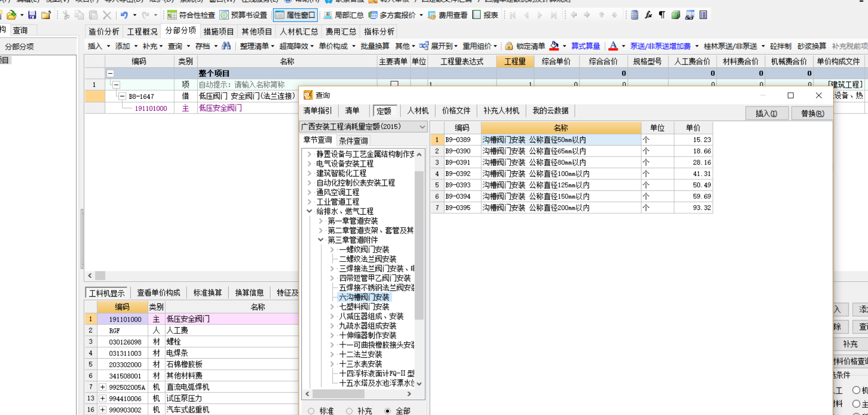Select the 价格文件 tab in query dialog
This screenshot has height=415, width=868.
click(456, 111)
